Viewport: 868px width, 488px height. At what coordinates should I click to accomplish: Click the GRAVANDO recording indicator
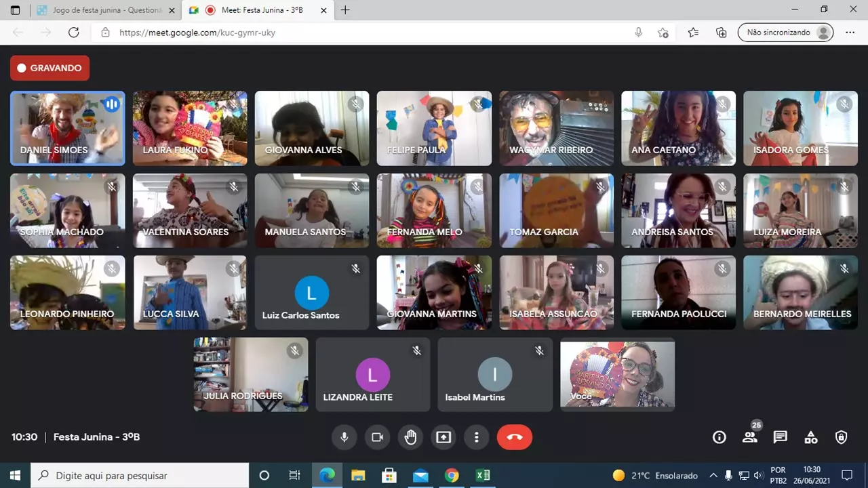click(x=50, y=68)
